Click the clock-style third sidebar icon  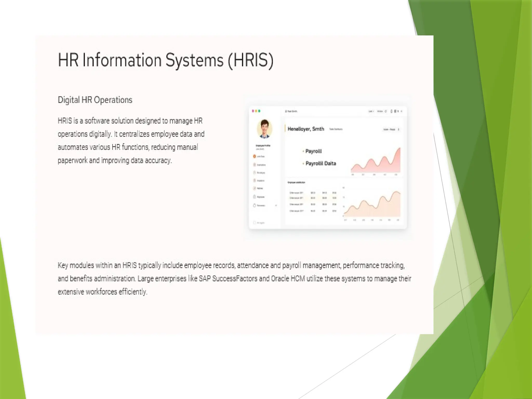click(x=255, y=172)
